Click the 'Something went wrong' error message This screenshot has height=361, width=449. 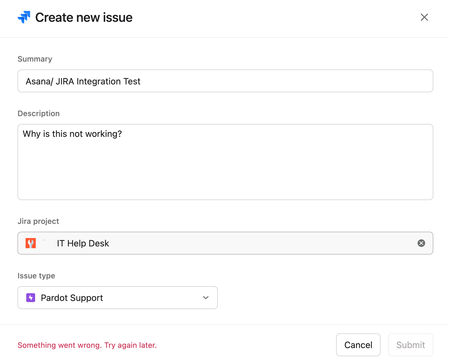pyautogui.click(x=87, y=345)
